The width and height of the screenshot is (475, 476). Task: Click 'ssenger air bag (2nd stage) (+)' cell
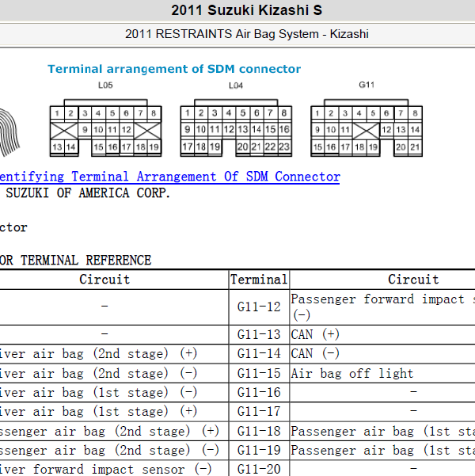[114, 431]
